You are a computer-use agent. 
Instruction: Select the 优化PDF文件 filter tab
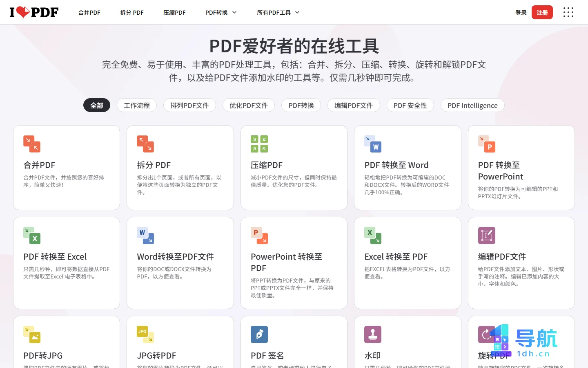(x=249, y=105)
